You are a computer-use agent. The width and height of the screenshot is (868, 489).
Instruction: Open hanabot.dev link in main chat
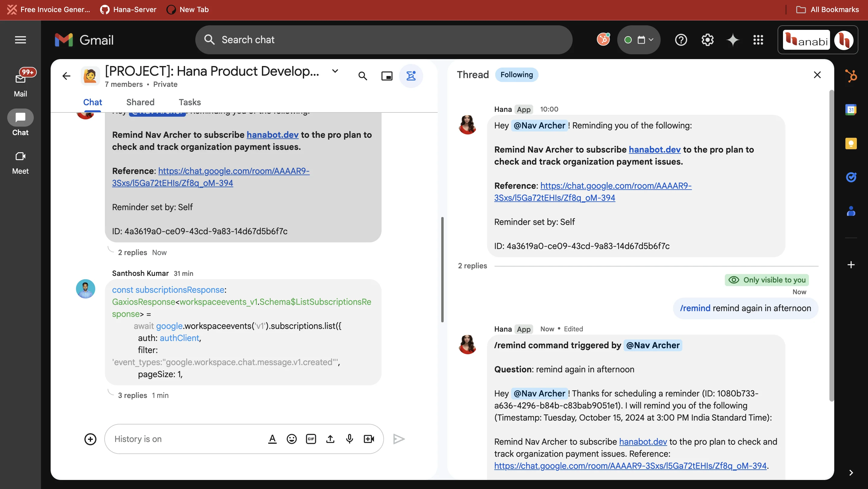[x=272, y=135]
